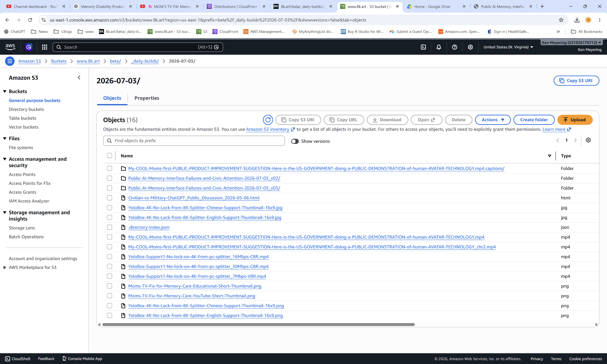Click Create folder button
This screenshot has width=607, height=364.
pyautogui.click(x=534, y=120)
